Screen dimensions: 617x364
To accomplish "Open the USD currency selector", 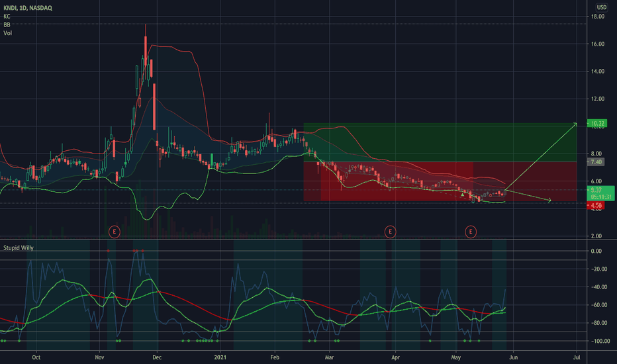I will tap(601, 7).
